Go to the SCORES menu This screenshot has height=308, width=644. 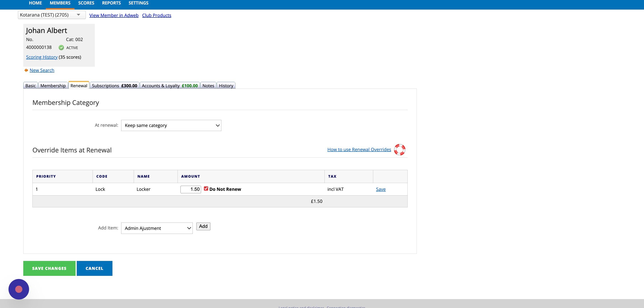pos(86,3)
